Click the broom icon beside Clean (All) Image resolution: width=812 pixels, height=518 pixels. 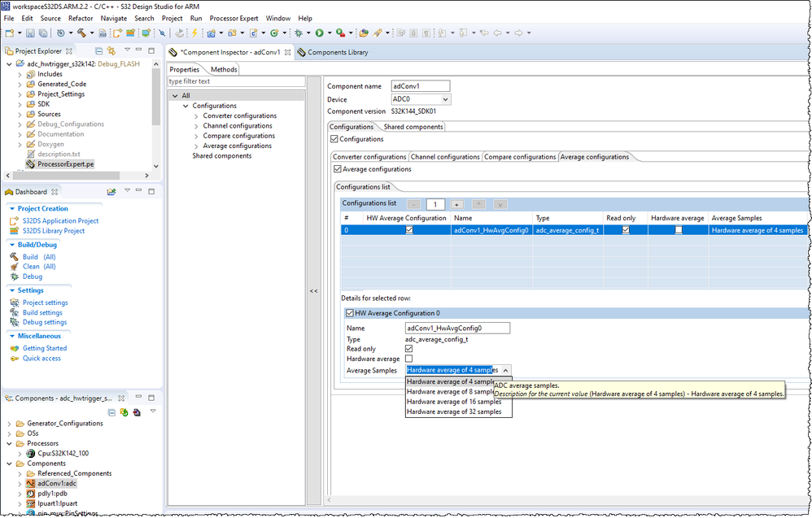(14, 267)
